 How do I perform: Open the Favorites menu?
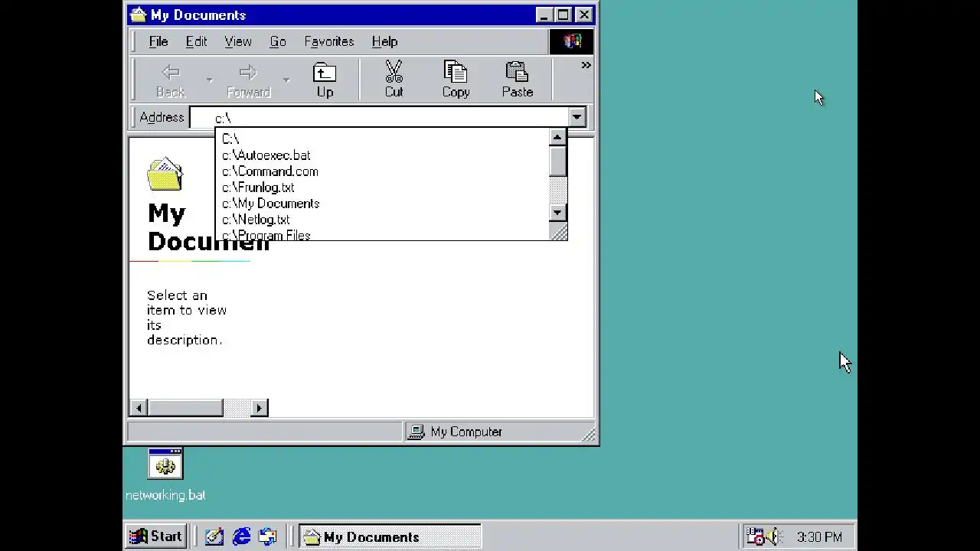(x=329, y=41)
